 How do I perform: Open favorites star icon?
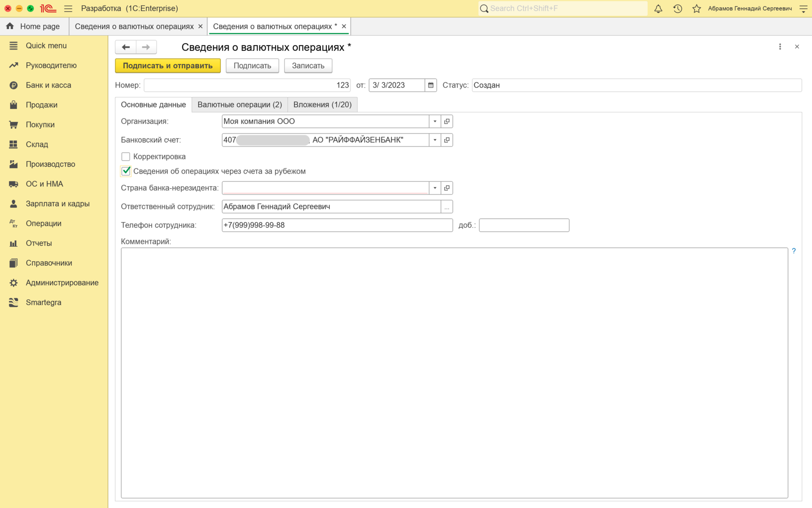pos(696,8)
